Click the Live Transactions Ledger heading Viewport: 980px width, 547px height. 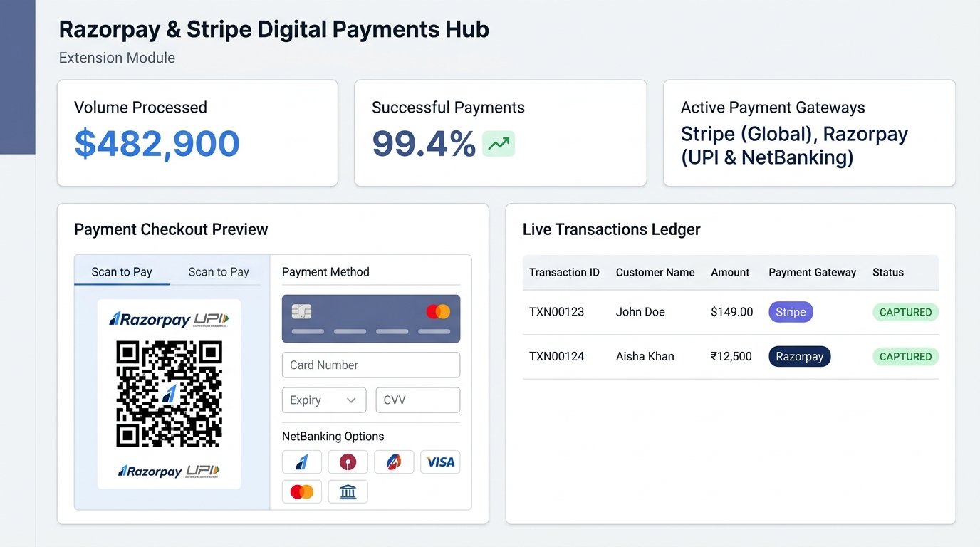[x=612, y=229]
